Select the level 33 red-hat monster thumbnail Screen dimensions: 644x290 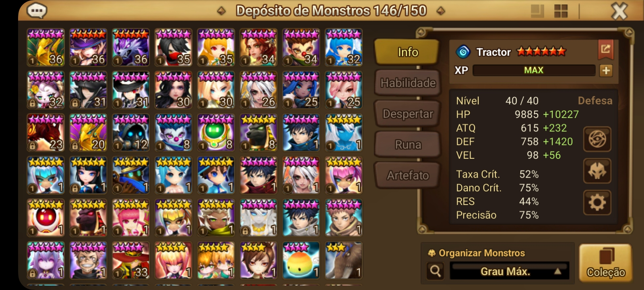tap(131, 261)
